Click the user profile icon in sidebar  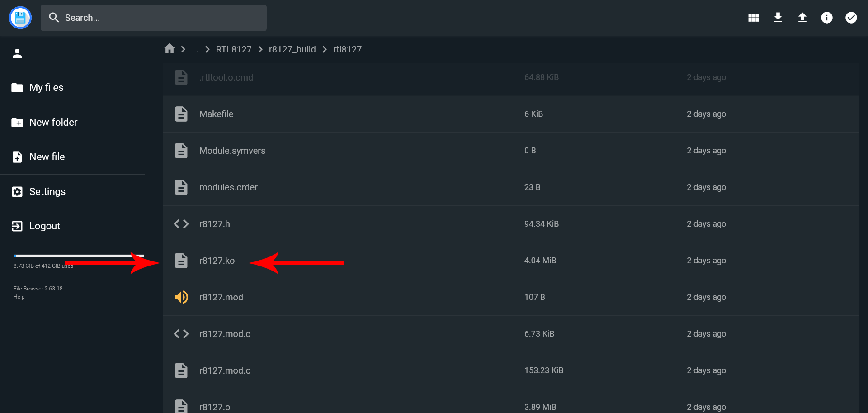coord(17,53)
